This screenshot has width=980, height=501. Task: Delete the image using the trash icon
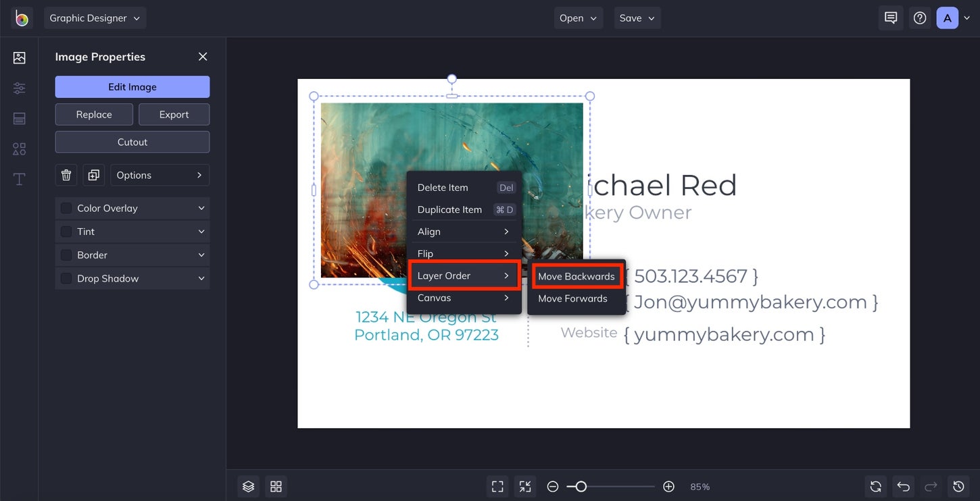(x=66, y=174)
